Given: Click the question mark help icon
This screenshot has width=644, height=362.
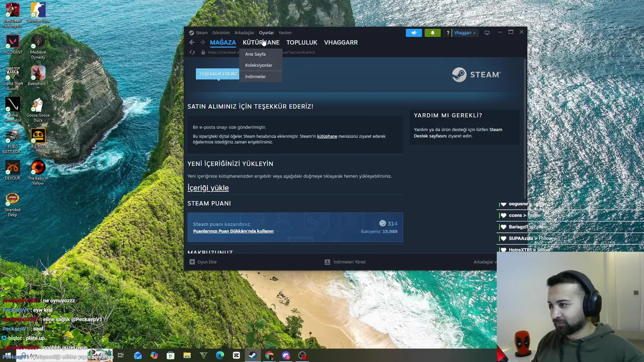Looking at the screenshot, I should [x=447, y=33].
